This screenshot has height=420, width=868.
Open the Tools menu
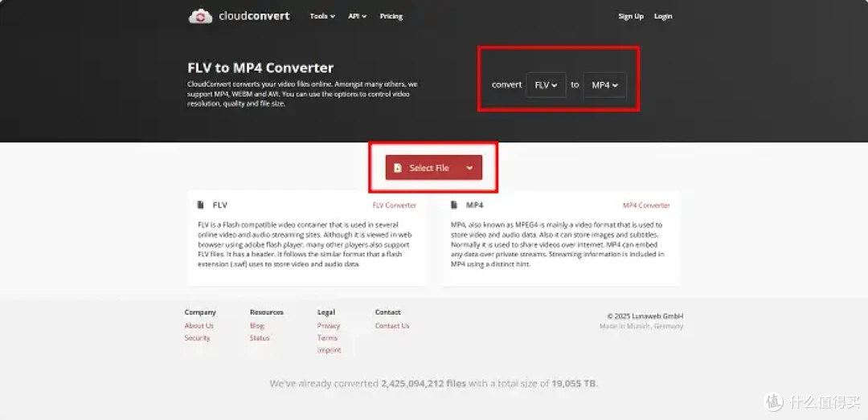(322, 17)
